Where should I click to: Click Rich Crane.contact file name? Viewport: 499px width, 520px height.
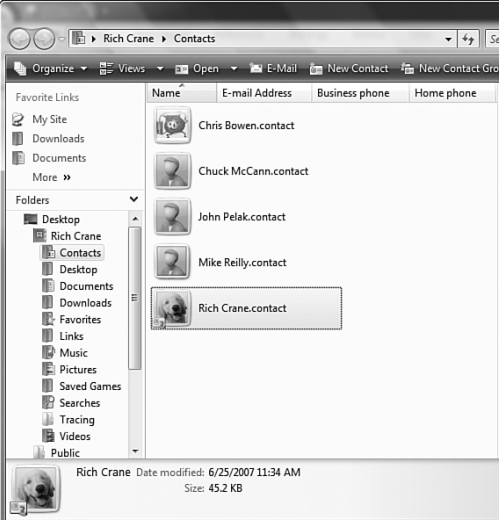tap(242, 308)
